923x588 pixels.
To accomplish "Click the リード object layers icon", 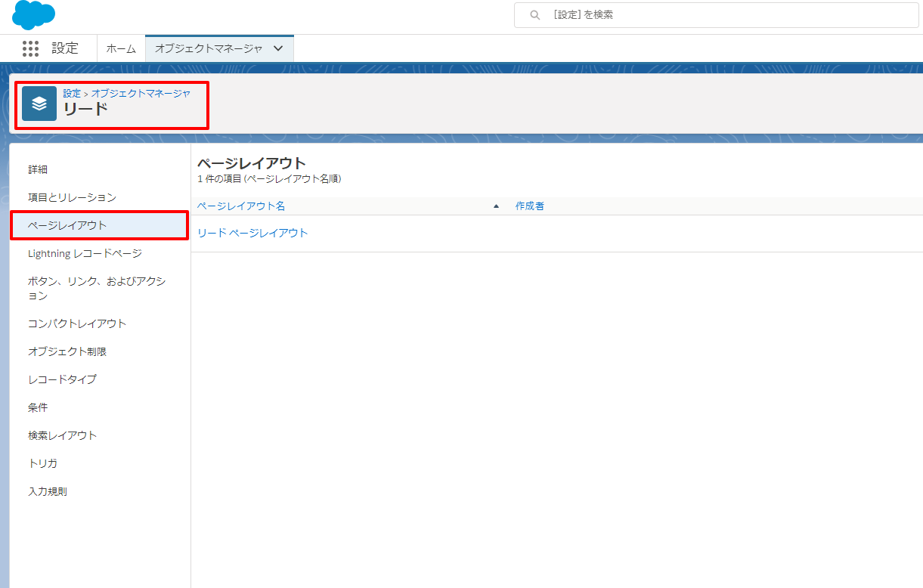I will click(39, 104).
